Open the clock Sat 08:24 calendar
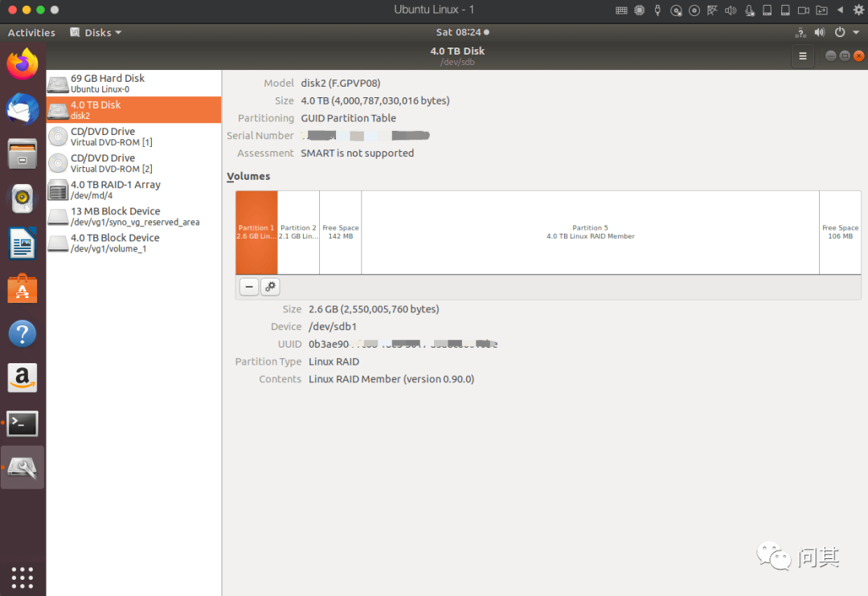868x596 pixels. pos(462,32)
